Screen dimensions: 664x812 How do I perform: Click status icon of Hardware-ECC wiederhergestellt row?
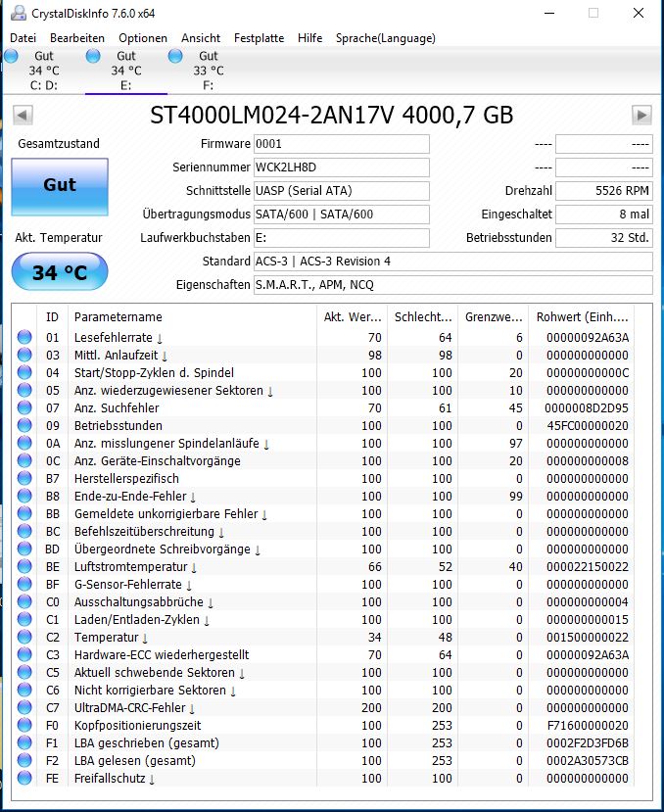coord(24,654)
